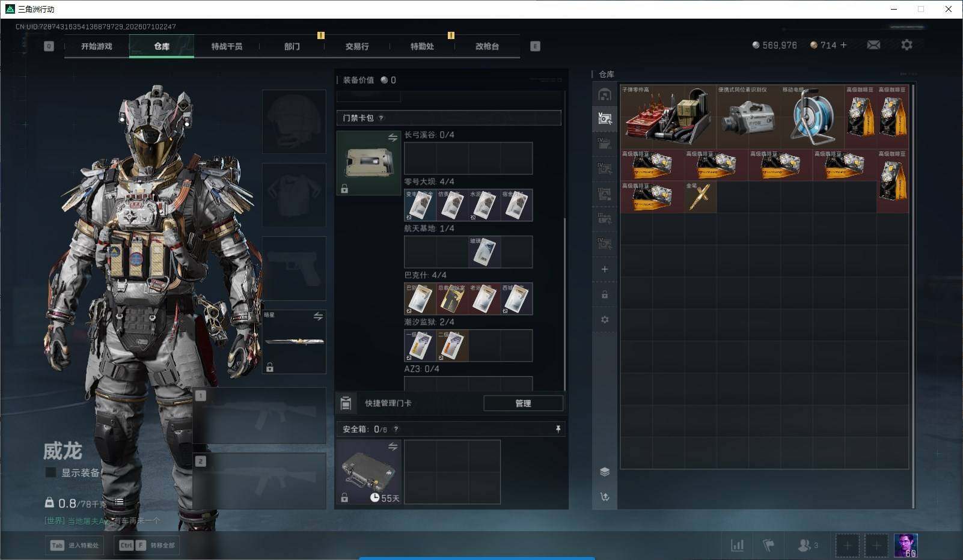Click the stacked-layers icon in warehouse sidebar
Screen dimensions: 963x560
[x=605, y=472]
